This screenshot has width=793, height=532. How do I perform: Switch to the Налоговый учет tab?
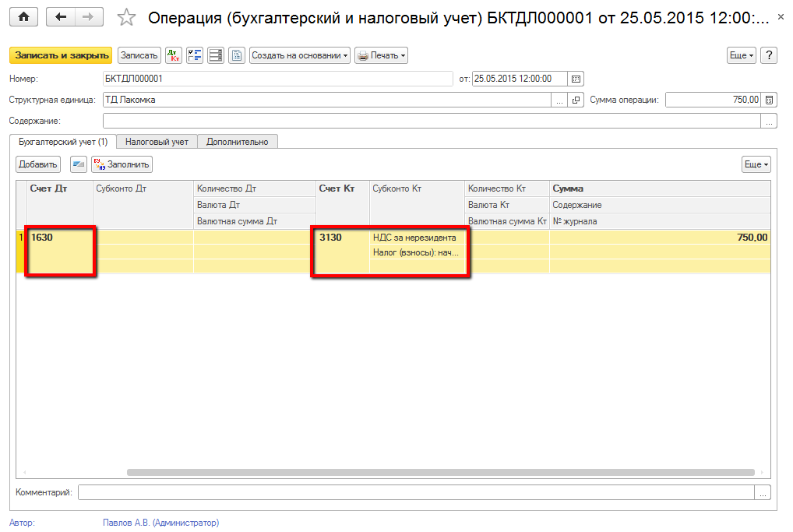[157, 142]
